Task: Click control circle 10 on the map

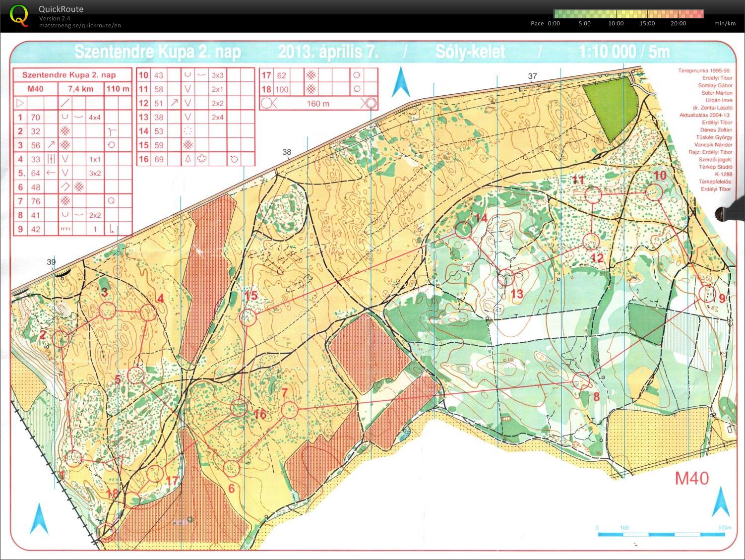Action: tap(655, 192)
